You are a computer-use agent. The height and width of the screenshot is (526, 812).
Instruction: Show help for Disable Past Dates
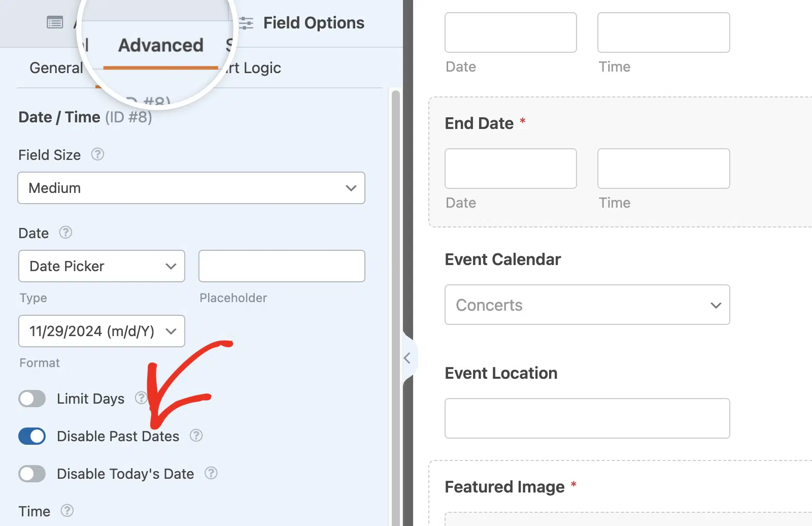tap(196, 436)
